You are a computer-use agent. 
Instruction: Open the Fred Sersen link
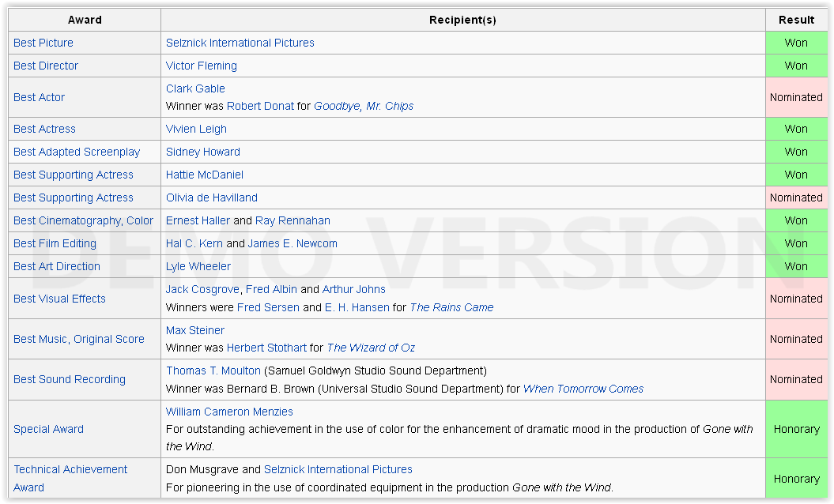click(268, 307)
